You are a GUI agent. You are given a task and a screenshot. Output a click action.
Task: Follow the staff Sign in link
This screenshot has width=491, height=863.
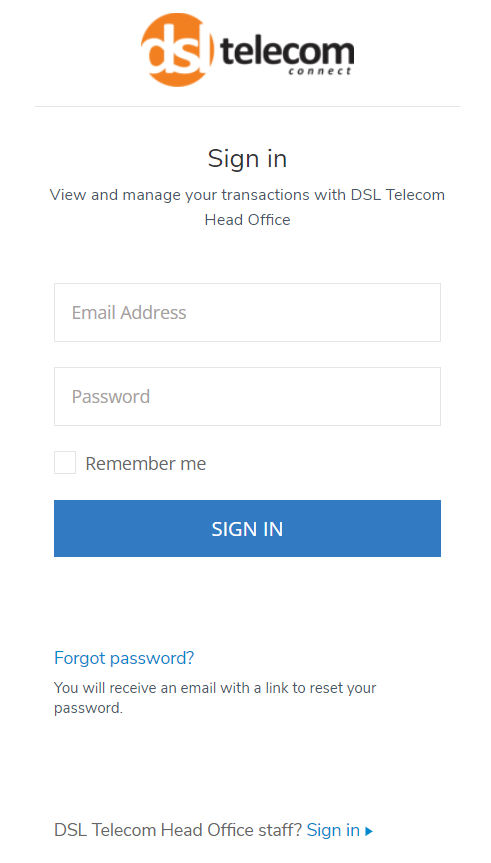click(333, 830)
